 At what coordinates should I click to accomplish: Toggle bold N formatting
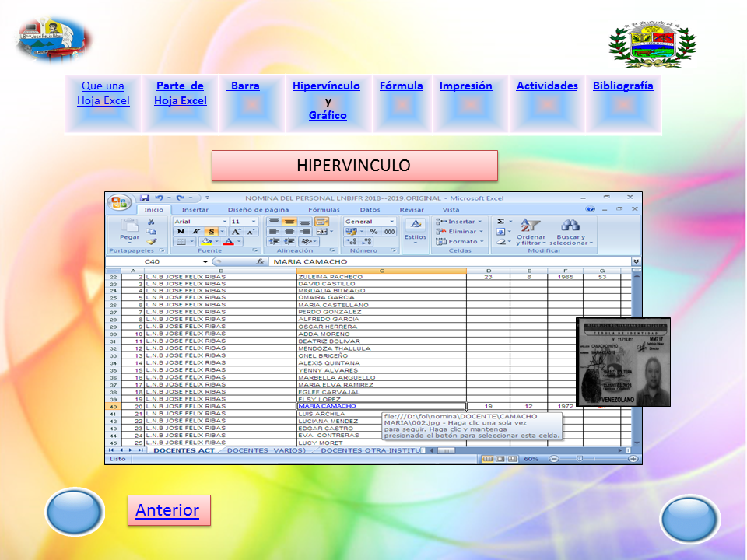click(x=181, y=232)
